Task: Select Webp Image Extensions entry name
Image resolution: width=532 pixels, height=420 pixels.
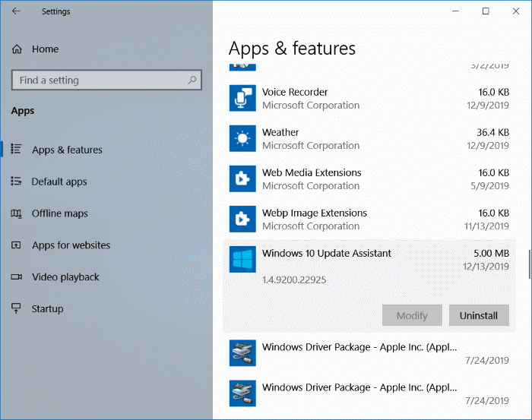Action: [315, 213]
